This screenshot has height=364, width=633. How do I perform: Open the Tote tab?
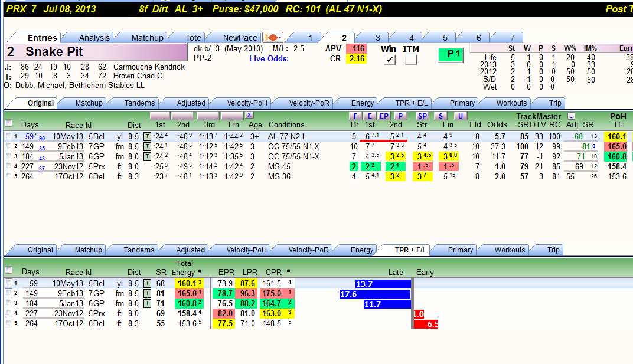(193, 38)
